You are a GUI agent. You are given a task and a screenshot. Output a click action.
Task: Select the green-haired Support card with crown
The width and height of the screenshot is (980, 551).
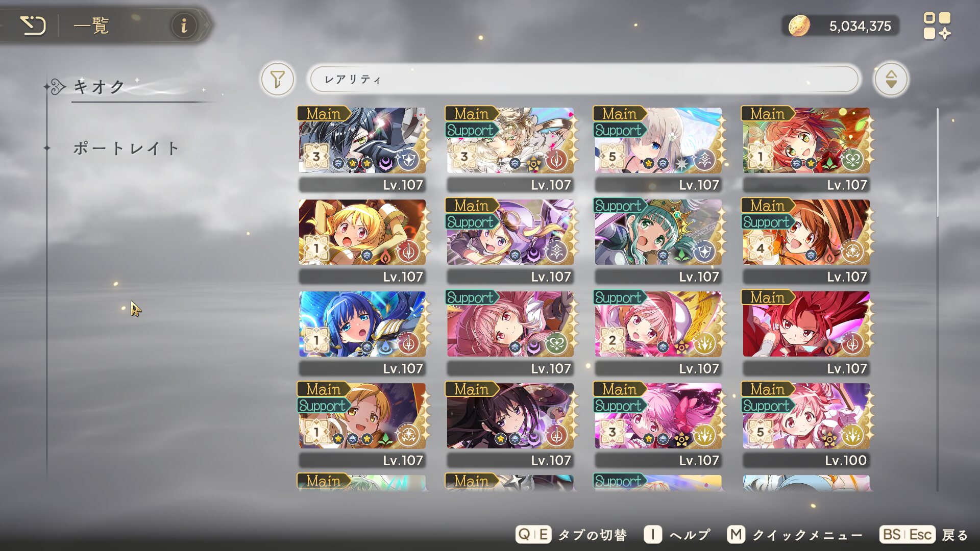coord(658,241)
